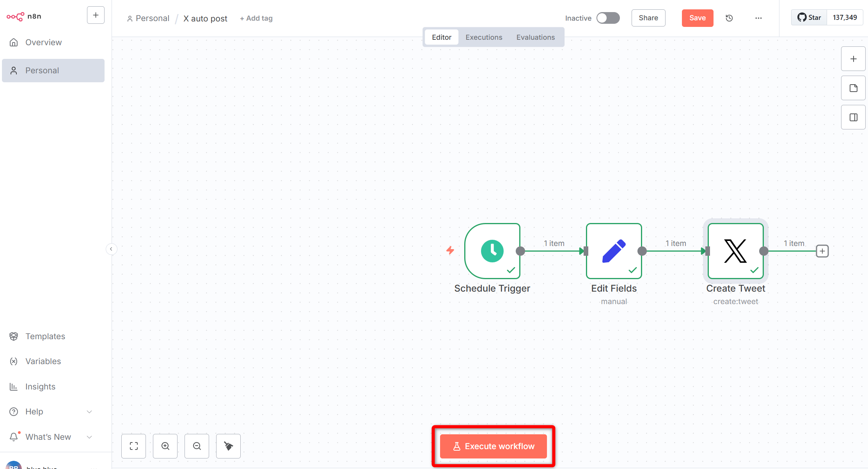868x469 pixels.
Task: Open Templates from the sidebar
Action: coord(53,336)
